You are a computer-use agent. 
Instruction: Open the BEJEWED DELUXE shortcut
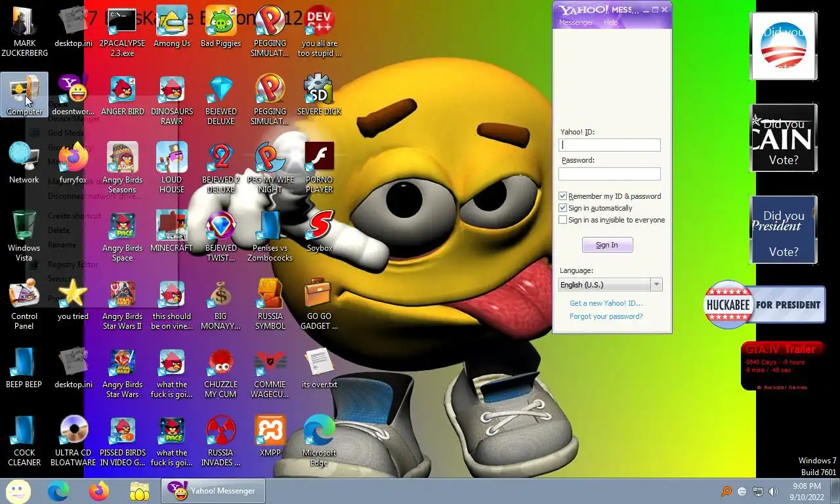tap(220, 100)
